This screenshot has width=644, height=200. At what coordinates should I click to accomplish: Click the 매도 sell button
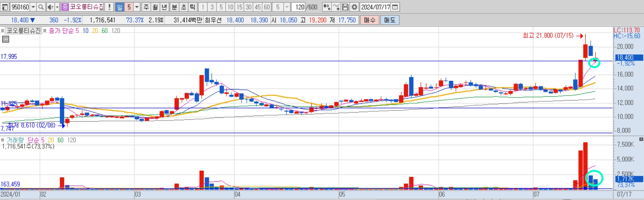click(x=390, y=20)
